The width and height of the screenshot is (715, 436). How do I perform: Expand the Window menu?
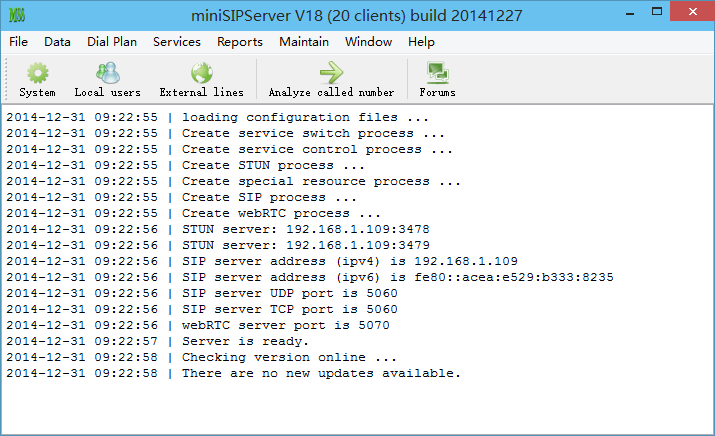coord(368,42)
